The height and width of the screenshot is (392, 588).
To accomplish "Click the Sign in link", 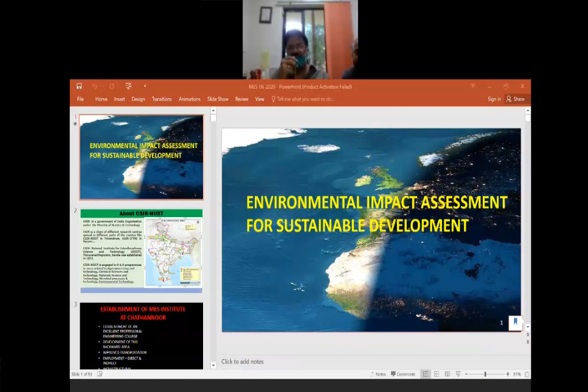I will 494,99.
